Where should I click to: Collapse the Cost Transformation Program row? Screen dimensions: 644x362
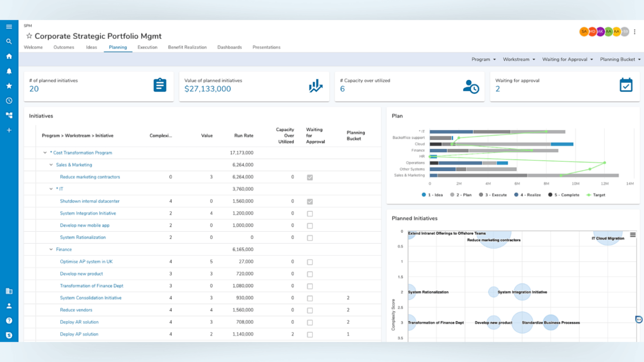pos(45,153)
